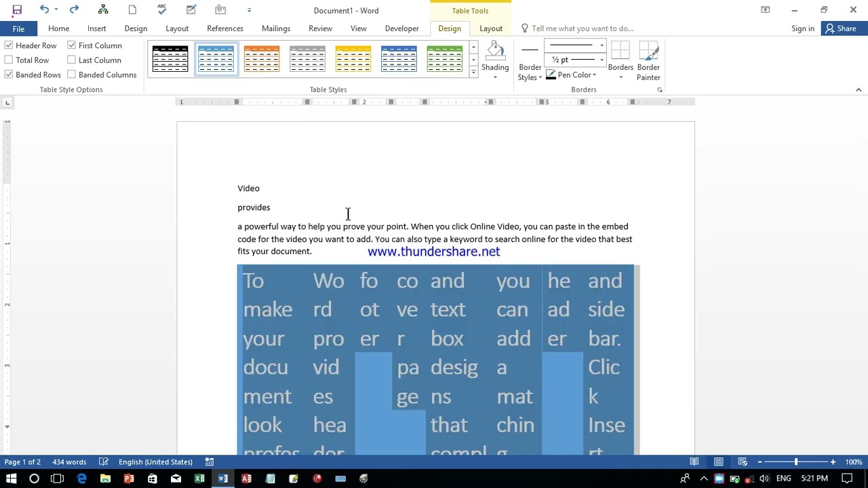
Task: Uncheck the Header Row option
Action: [31, 45]
